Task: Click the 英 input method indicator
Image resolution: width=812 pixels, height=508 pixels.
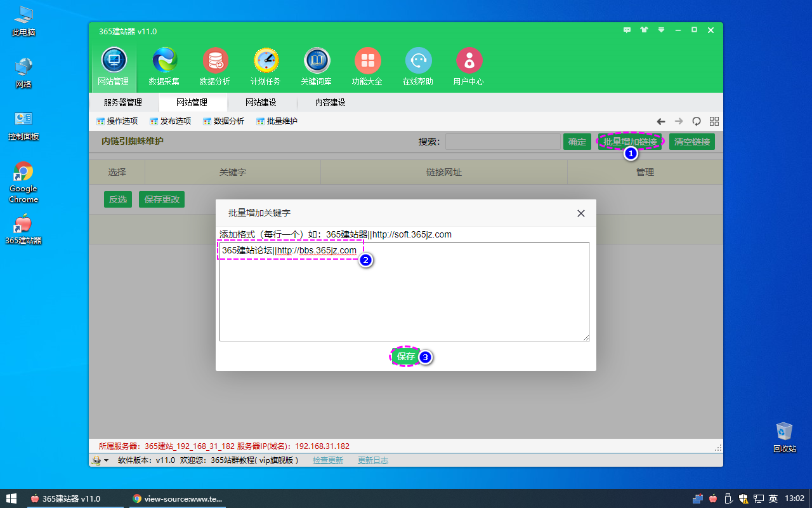Action: click(773, 498)
